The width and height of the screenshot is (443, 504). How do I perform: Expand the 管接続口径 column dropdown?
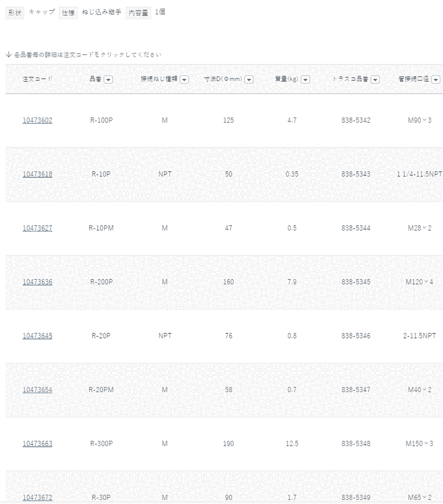[x=436, y=79]
